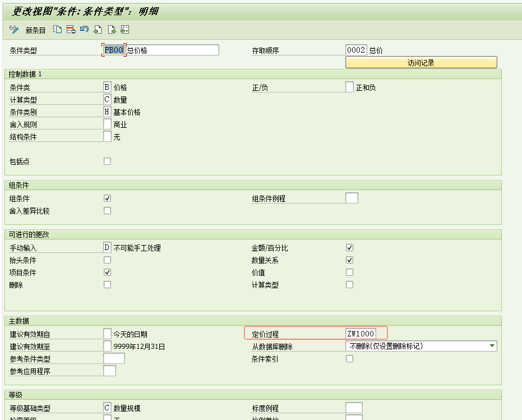This screenshot has width=522, height=420.
Task: Click the 手动输入 field with value D
Action: (x=107, y=247)
